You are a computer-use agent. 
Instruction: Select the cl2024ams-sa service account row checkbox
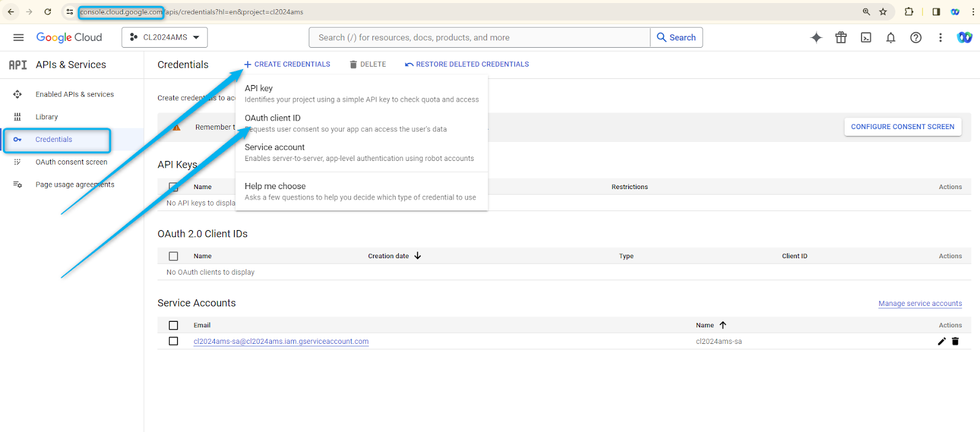click(173, 341)
